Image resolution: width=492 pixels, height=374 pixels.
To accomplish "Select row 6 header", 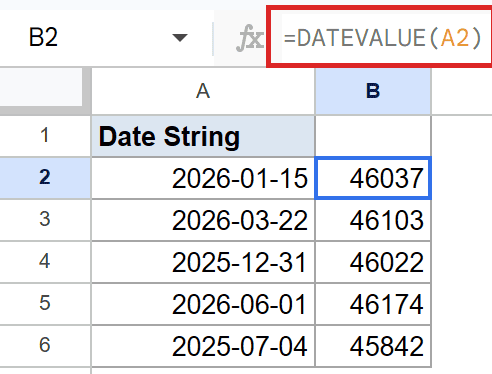I will click(x=45, y=346).
